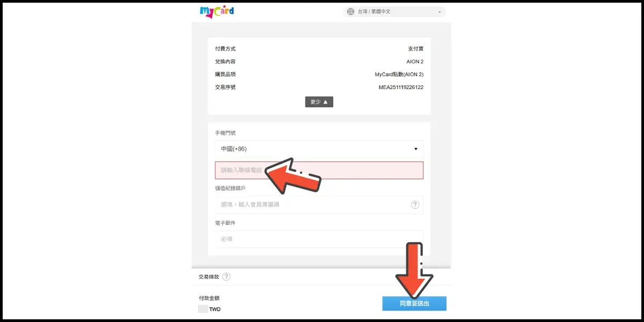The height and width of the screenshot is (322, 644).
Task: Click the AION 2 redeem content value
Action: click(414, 62)
